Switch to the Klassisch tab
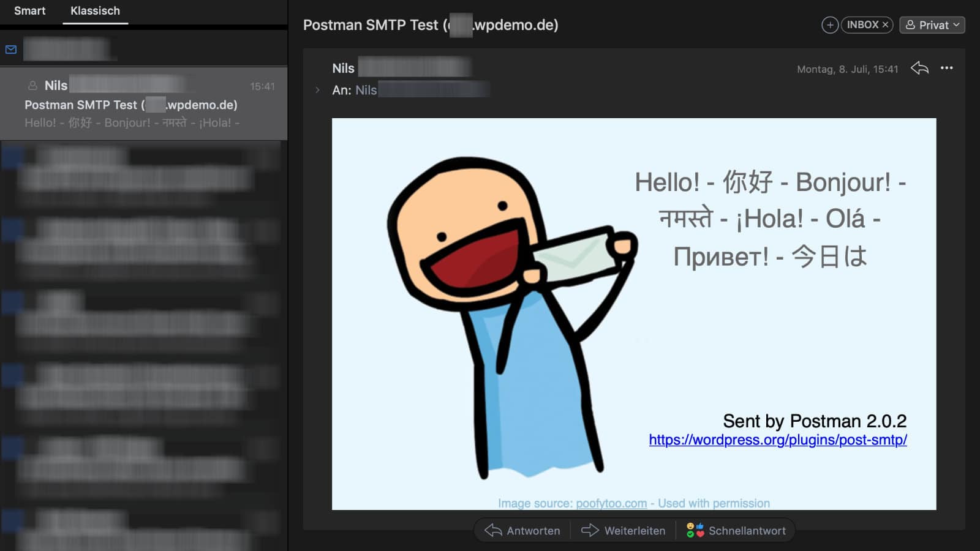The height and width of the screenshot is (551, 980). [x=95, y=10]
